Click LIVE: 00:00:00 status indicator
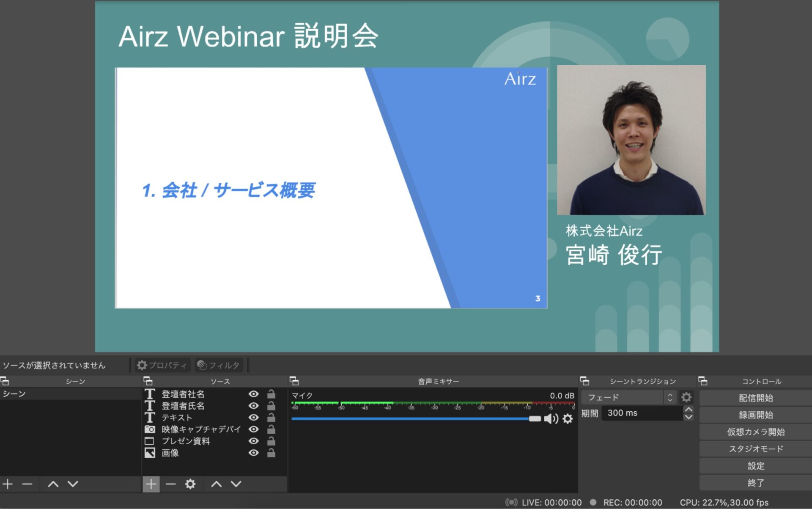The width and height of the screenshot is (812, 509). 543,502
